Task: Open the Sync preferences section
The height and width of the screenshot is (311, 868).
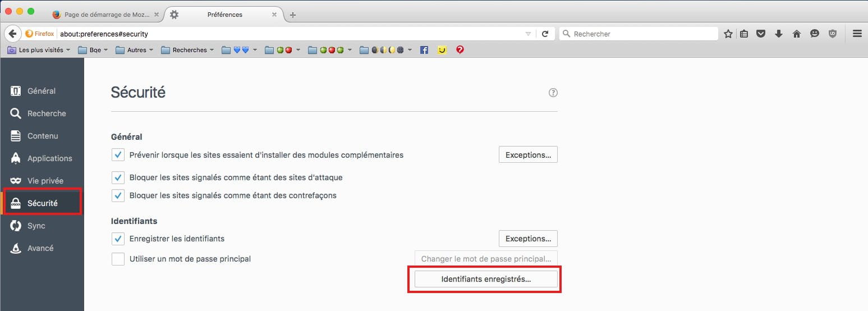Action: click(x=42, y=226)
